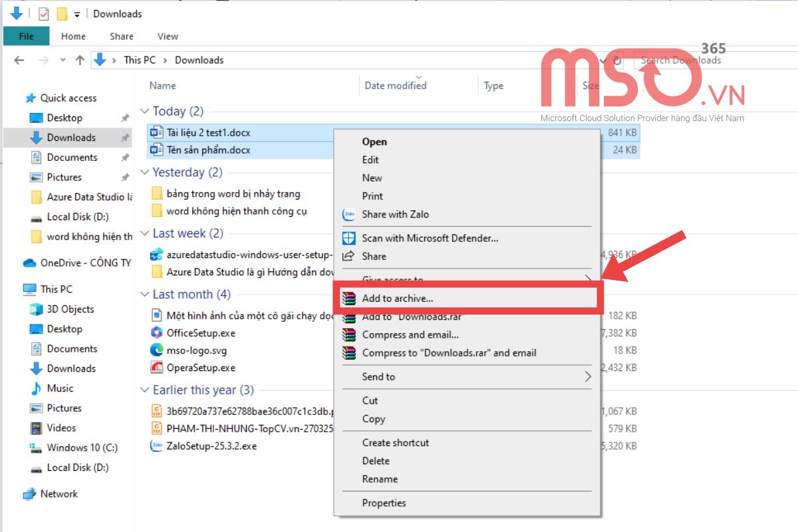Click the mso-logo.svg Edge icon
The image size is (798, 532).
tap(156, 350)
